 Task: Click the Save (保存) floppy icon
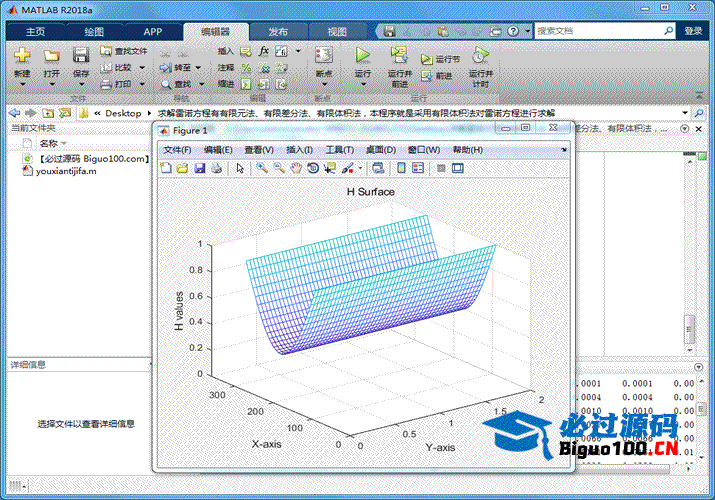[x=81, y=56]
